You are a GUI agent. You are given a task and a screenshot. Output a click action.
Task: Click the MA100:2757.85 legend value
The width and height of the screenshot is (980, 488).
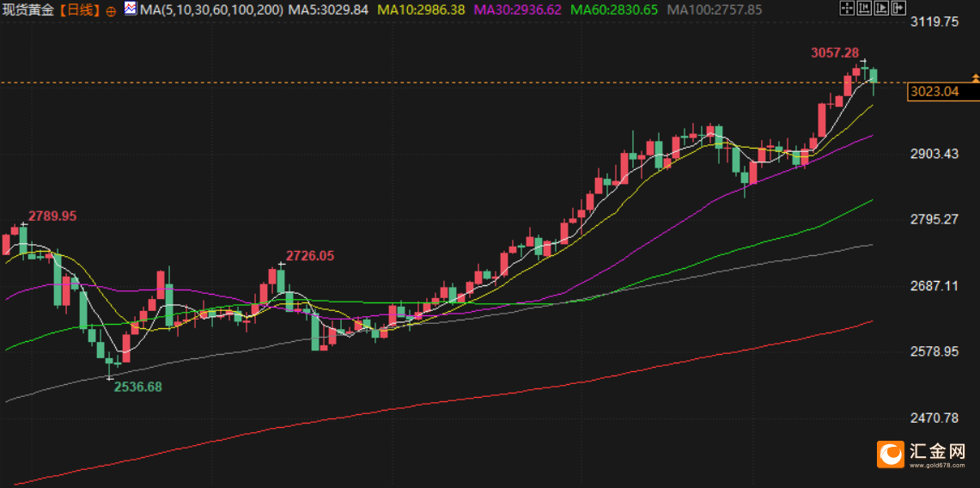click(x=715, y=9)
